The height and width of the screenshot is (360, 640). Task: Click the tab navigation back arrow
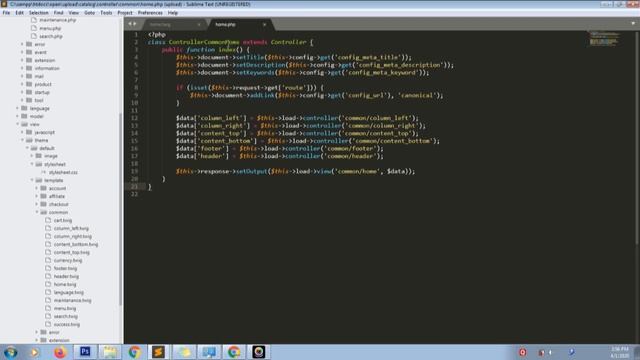[x=130, y=24]
